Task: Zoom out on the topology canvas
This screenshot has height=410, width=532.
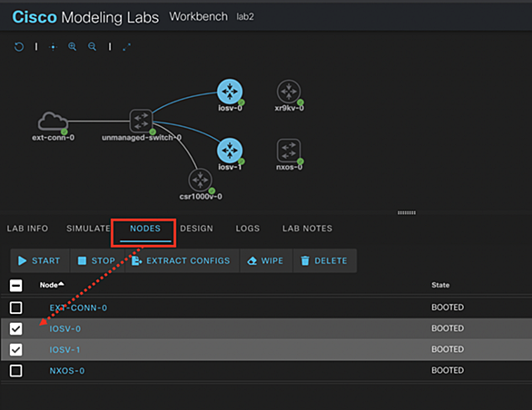Action: click(x=92, y=46)
